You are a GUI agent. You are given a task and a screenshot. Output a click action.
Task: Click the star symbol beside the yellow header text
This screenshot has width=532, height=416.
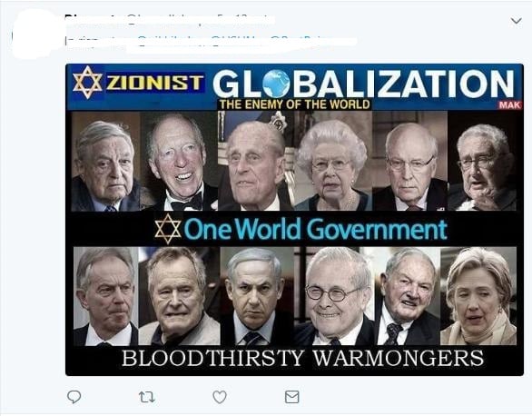tap(87, 83)
